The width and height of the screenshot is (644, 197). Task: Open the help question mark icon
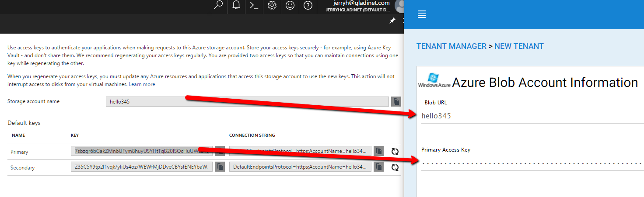pos(308,5)
